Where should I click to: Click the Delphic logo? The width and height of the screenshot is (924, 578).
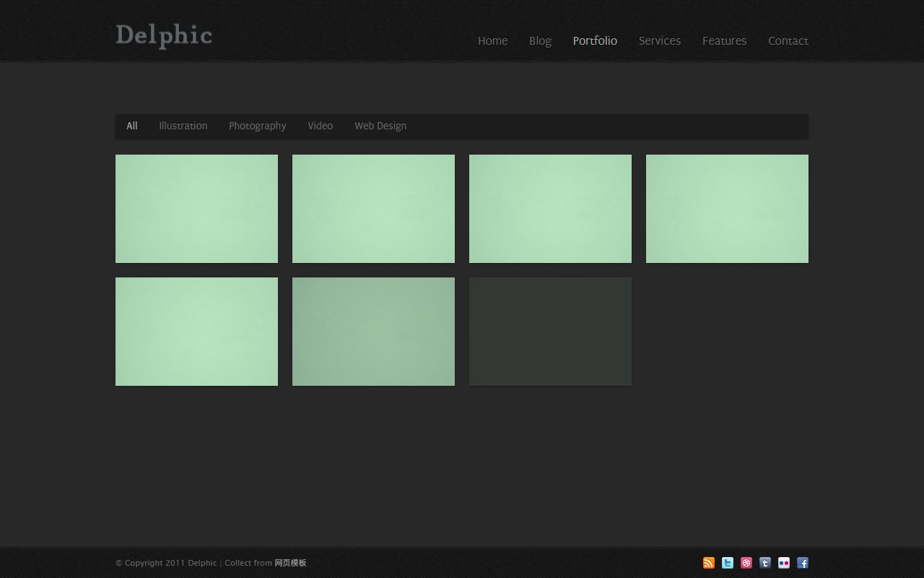(x=164, y=35)
